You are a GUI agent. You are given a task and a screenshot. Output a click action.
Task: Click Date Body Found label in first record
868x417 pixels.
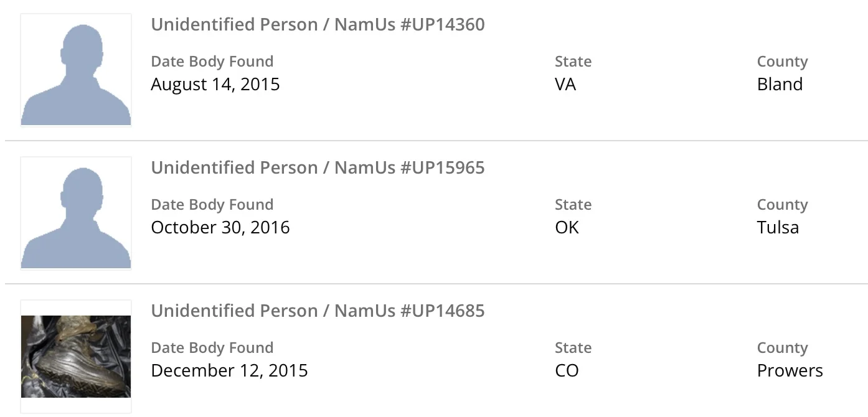point(212,62)
